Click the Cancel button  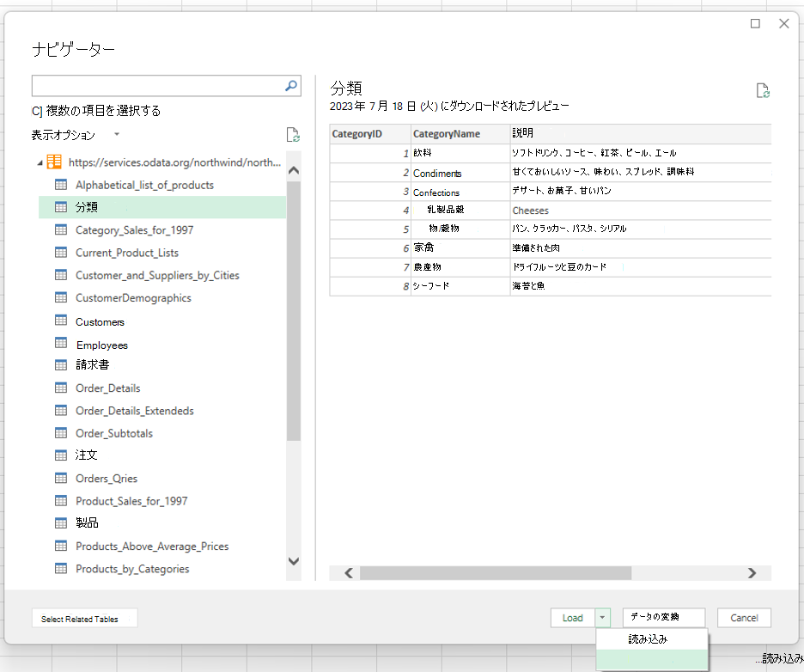pos(744,618)
